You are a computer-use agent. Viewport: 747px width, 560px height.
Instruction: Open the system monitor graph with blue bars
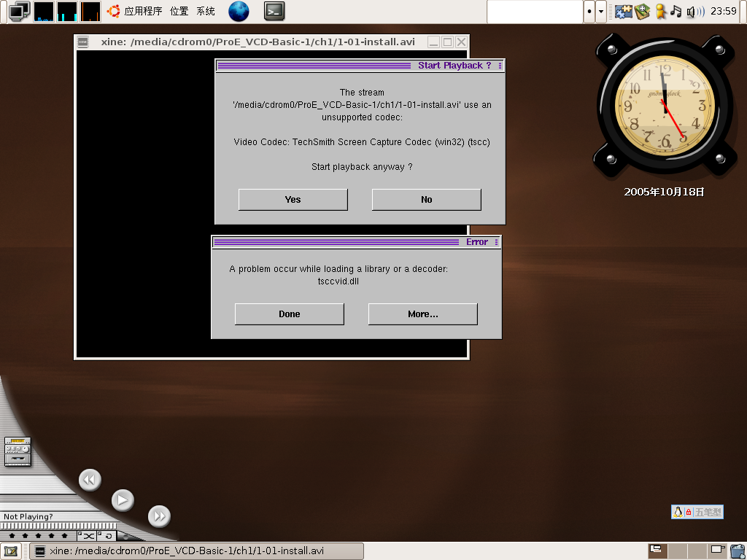[43, 12]
